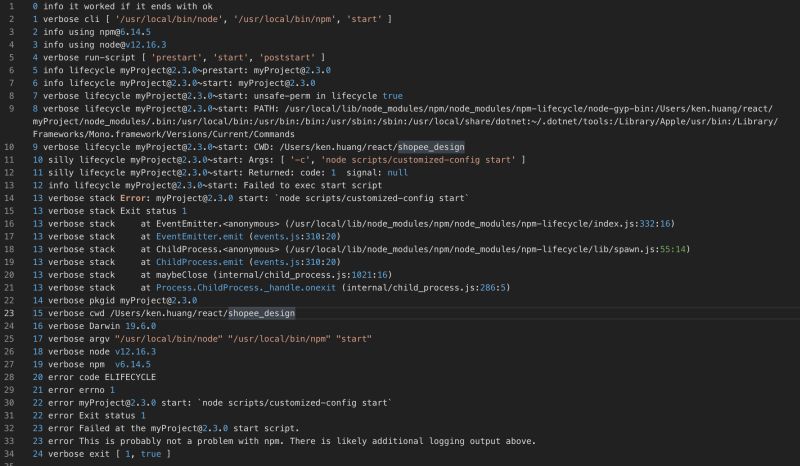Click line number 23 in the gutter
The height and width of the screenshot is (466, 800).
pos(9,313)
